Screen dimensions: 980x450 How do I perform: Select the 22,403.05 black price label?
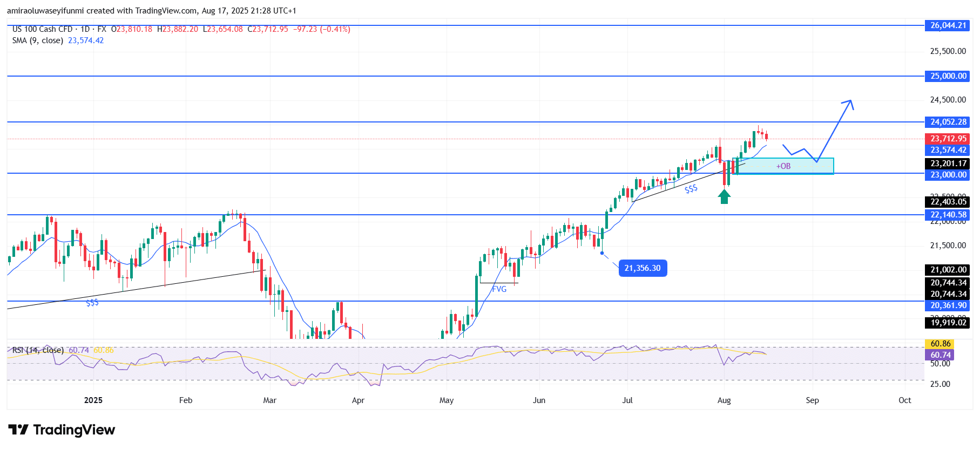[x=948, y=202]
